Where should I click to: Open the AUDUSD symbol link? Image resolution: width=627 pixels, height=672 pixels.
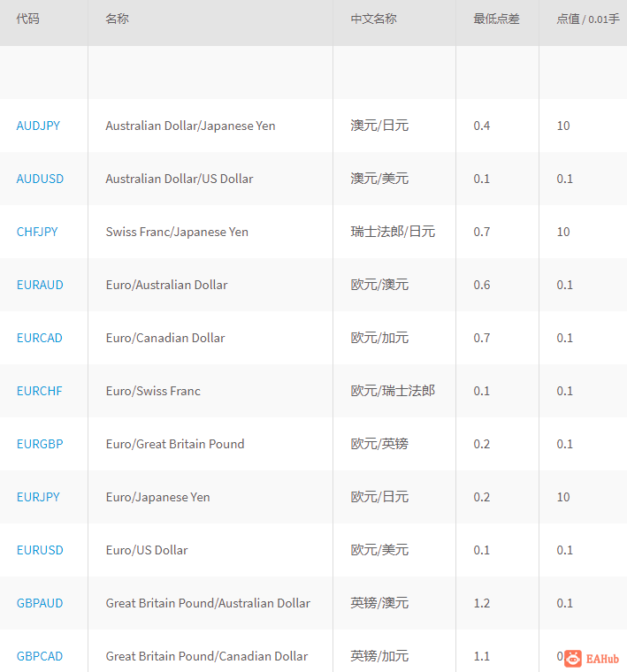tap(40, 179)
